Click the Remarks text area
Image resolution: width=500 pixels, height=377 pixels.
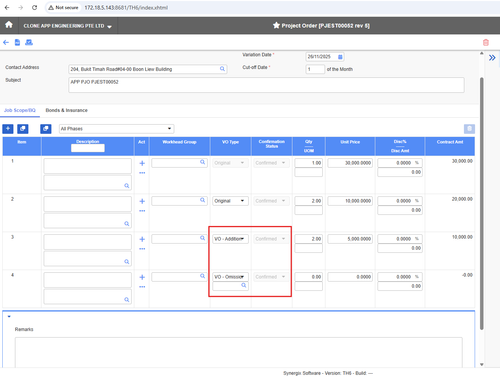(x=239, y=352)
